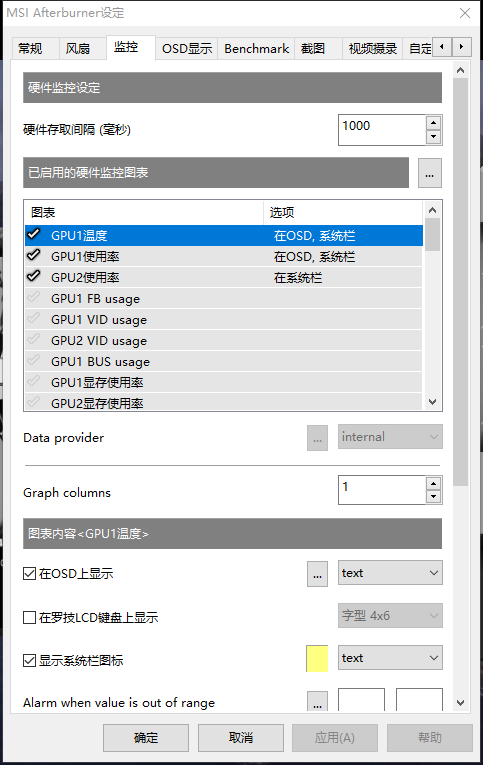
Task: Toggle the GPU1使用率 graph checkmark
Action: 34,256
